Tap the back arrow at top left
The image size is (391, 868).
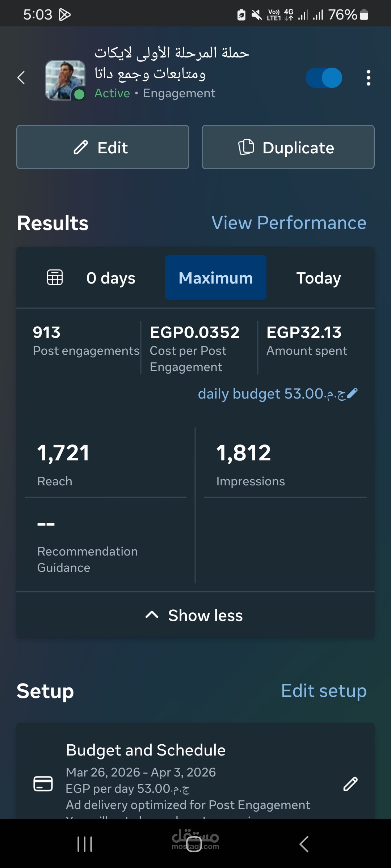point(21,77)
